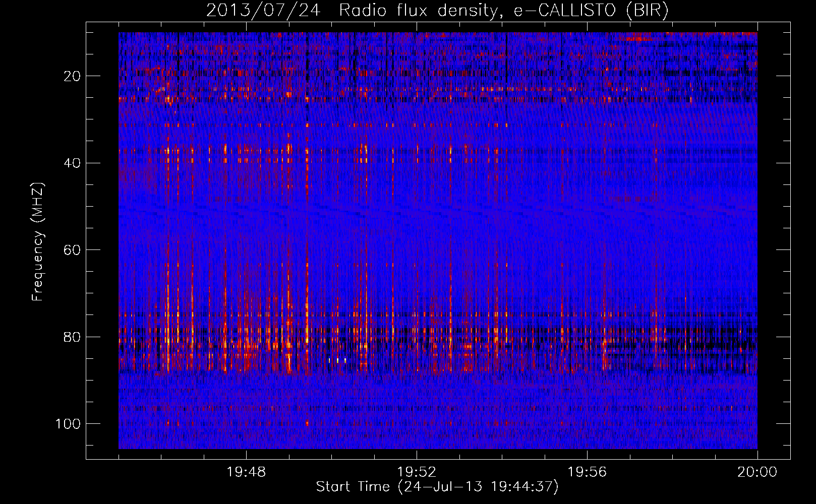The image size is (816, 504).
Task: Select the 19:48 time tick label
Action: [x=247, y=472]
